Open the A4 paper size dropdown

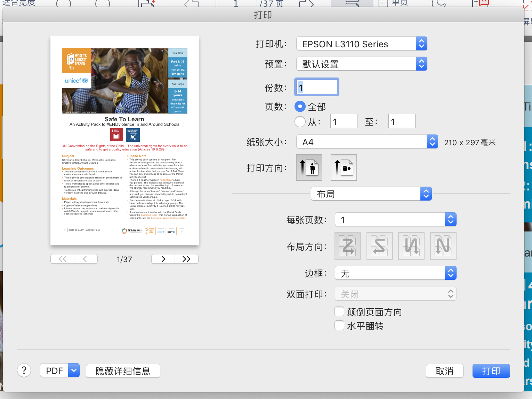367,142
